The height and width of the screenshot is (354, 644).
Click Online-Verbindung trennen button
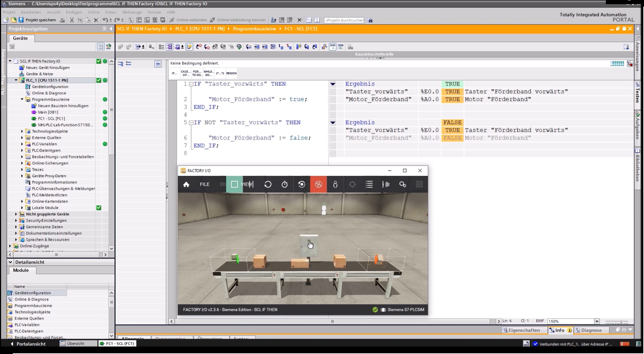[x=238, y=20]
